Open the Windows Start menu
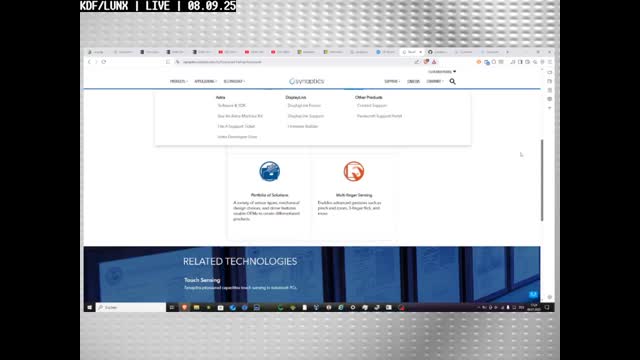Viewport: 640px width, 360px height. point(89,307)
